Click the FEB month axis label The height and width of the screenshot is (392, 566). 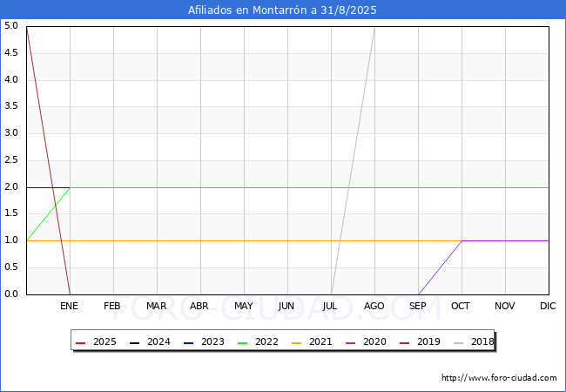112,306
